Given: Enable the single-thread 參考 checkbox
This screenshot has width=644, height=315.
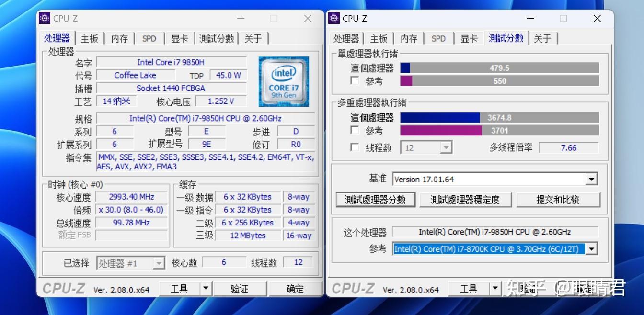Looking at the screenshot, I should (x=355, y=81).
